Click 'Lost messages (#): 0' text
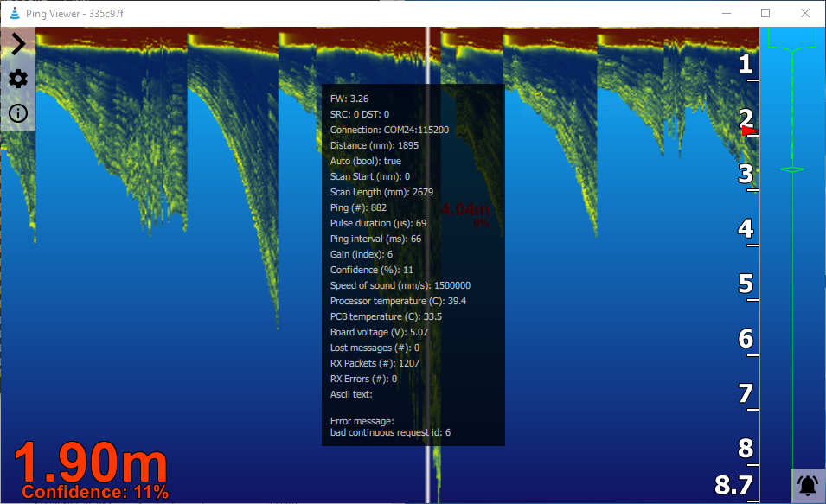Image resolution: width=826 pixels, height=504 pixels. (x=375, y=348)
